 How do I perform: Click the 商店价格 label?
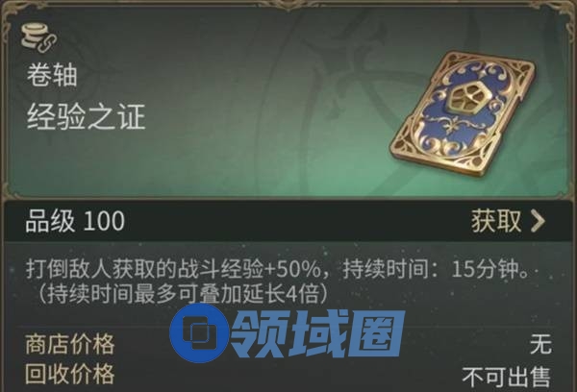[69, 344]
